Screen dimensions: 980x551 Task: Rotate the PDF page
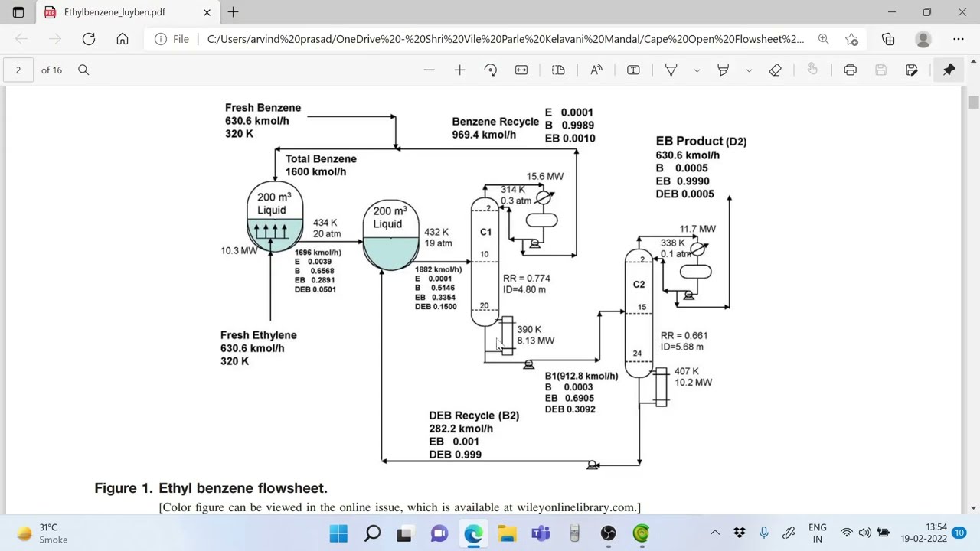(491, 70)
